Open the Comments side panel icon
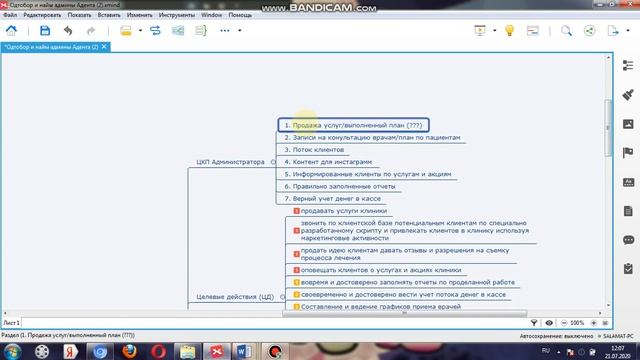Viewport: 640px width, 360px height. [x=628, y=240]
